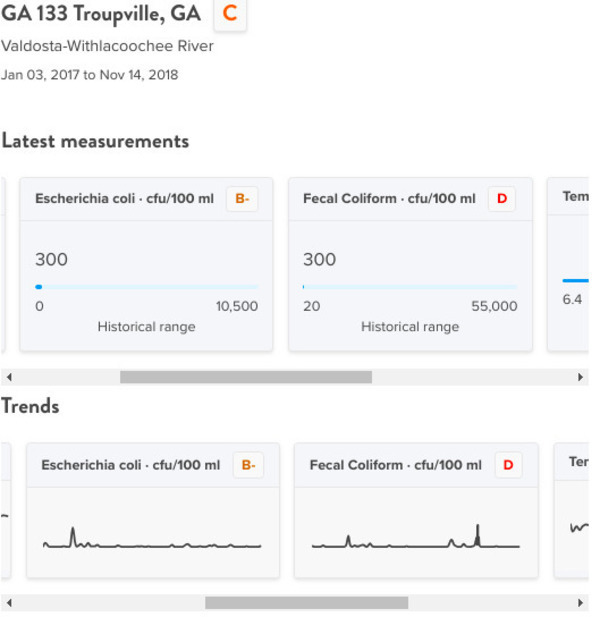Click the Trends scrollbar thumb
Viewport: 600px width, 617px height.
click(306, 602)
